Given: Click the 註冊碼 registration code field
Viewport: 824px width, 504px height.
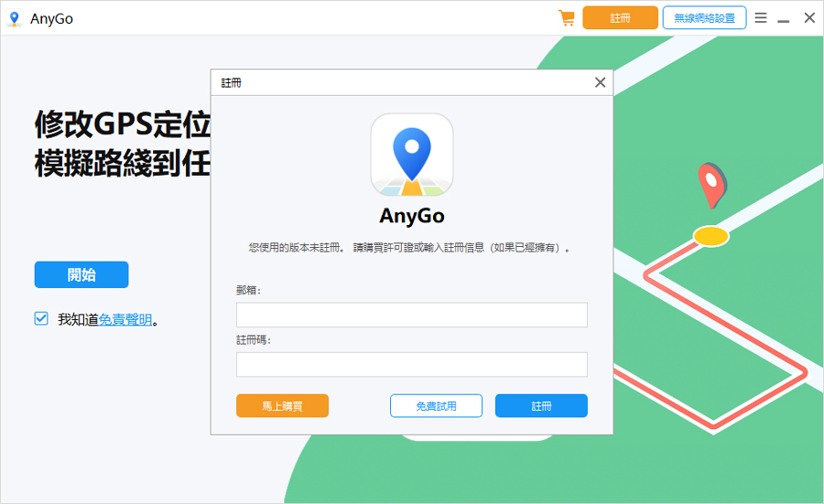Looking at the screenshot, I should (411, 364).
